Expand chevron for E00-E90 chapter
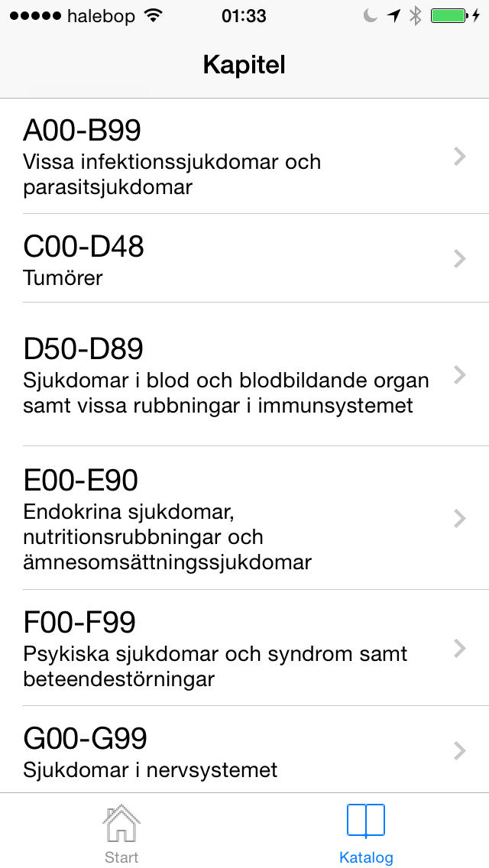Image resolution: width=489 pixels, height=868 pixels. point(460,519)
